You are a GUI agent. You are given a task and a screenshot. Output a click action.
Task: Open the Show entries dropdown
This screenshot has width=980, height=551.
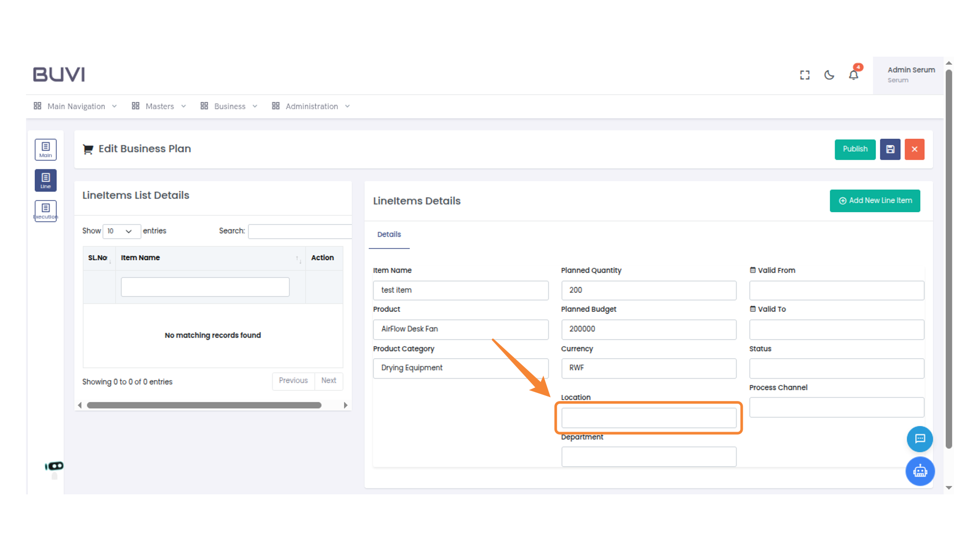coord(121,231)
